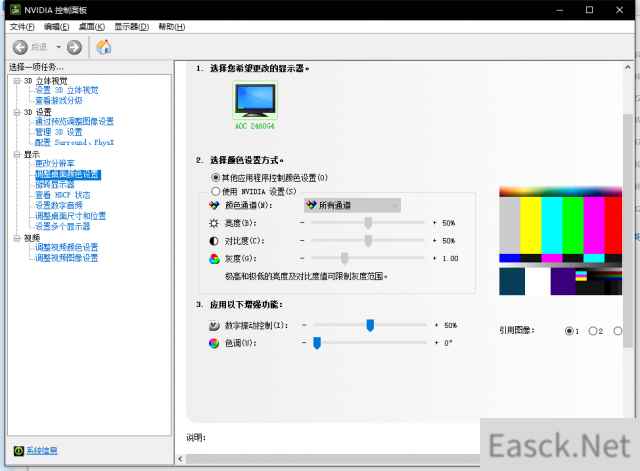
Task: Select 其他应用程序控制颜色设置 radio button
Action: coord(216,177)
